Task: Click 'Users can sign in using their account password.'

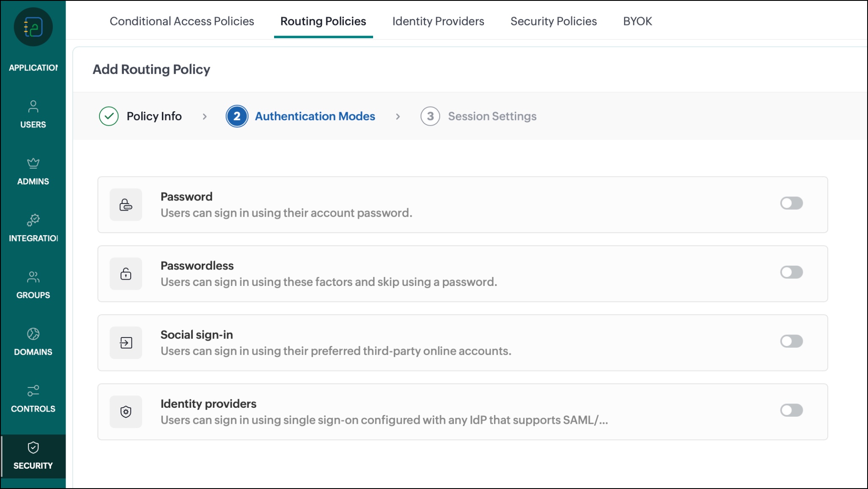Action: [286, 213]
